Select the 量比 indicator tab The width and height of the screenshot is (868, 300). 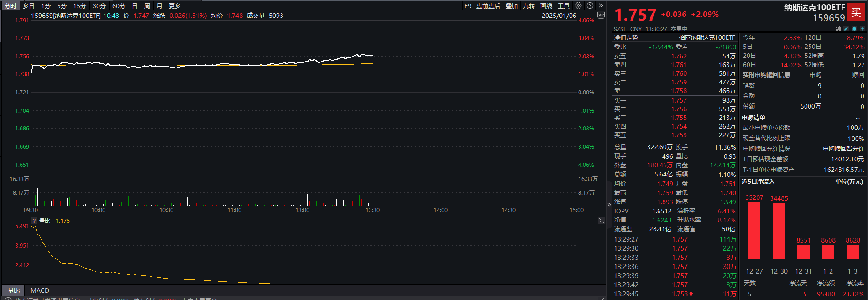[14, 290]
